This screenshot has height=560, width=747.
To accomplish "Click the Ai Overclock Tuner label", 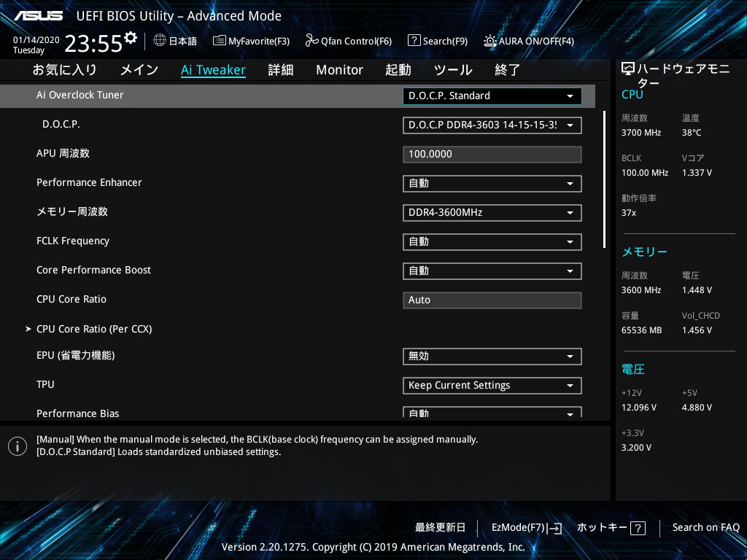I will tap(80, 95).
